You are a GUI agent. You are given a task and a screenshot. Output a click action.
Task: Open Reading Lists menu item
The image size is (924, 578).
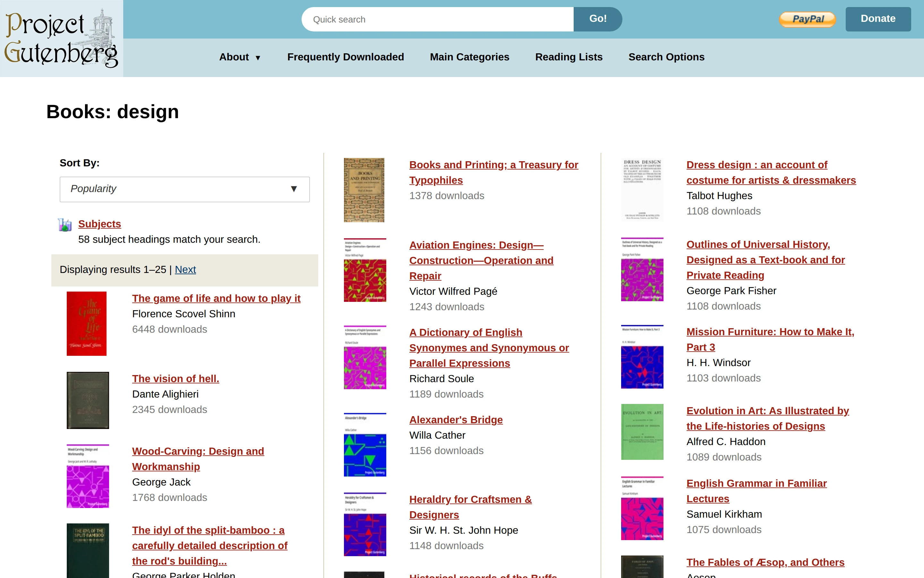click(x=569, y=57)
